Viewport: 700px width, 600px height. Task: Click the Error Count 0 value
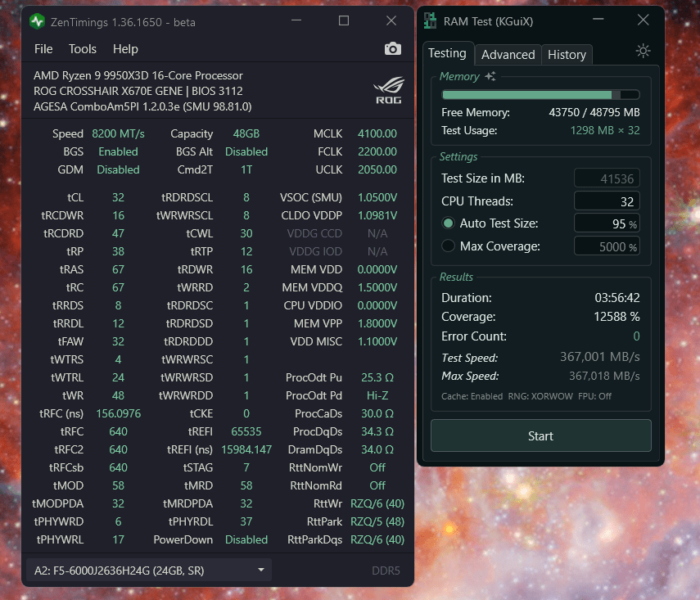coord(637,336)
